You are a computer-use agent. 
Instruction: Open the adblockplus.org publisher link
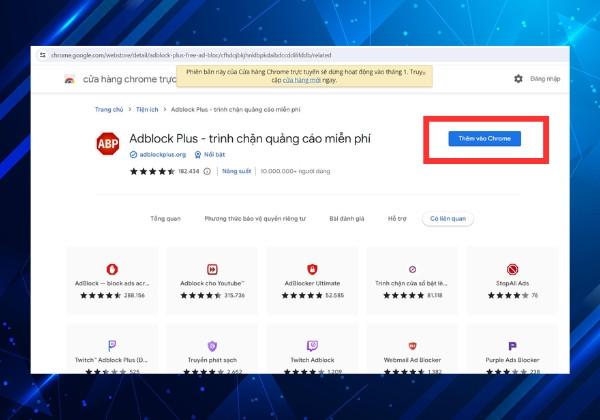[163, 155]
